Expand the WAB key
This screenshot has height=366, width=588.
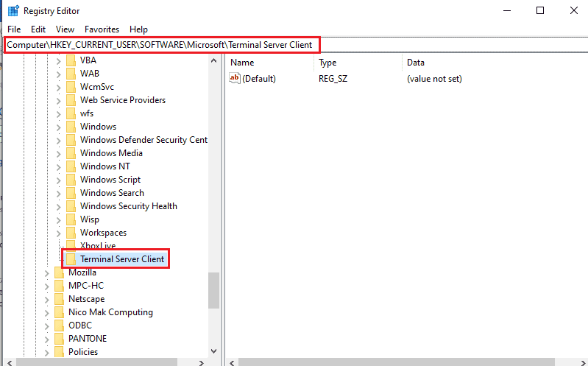(58, 74)
